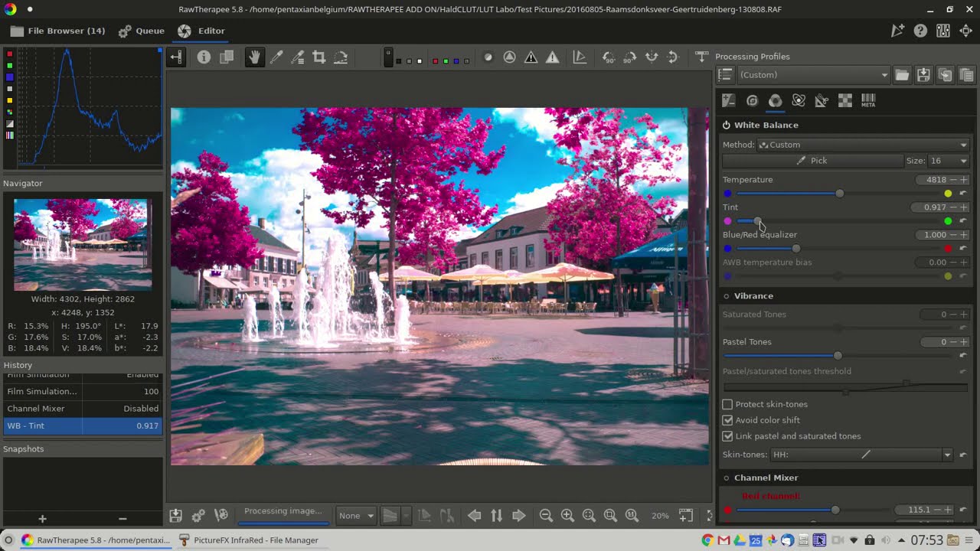Open the Transform tools tab

822,100
